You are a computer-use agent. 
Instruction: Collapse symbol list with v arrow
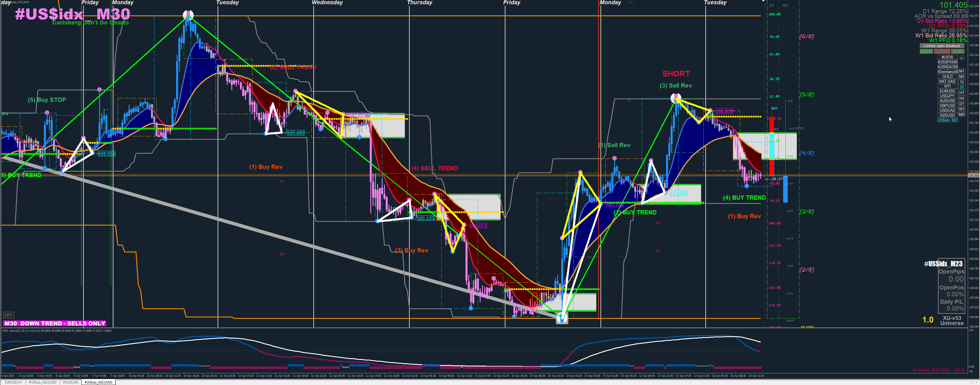(x=962, y=58)
